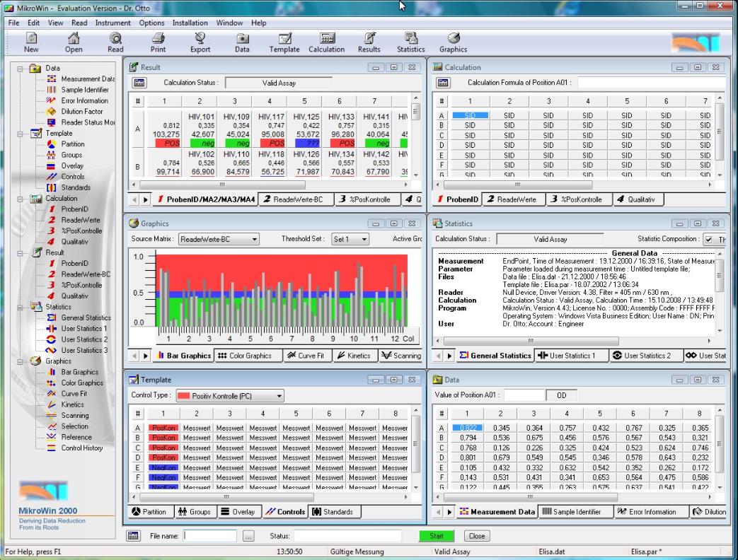The width and height of the screenshot is (738, 560).
Task: Open the Instrument menu
Action: pyautogui.click(x=113, y=23)
